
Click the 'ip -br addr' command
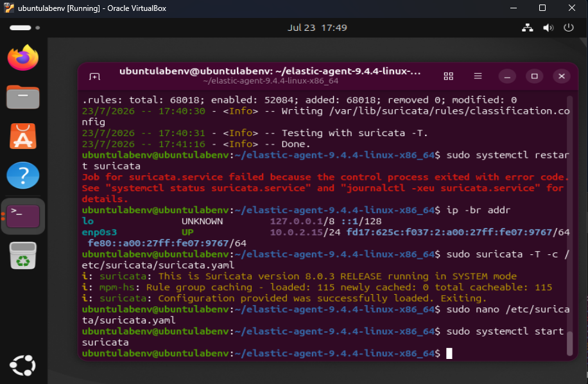pos(478,210)
